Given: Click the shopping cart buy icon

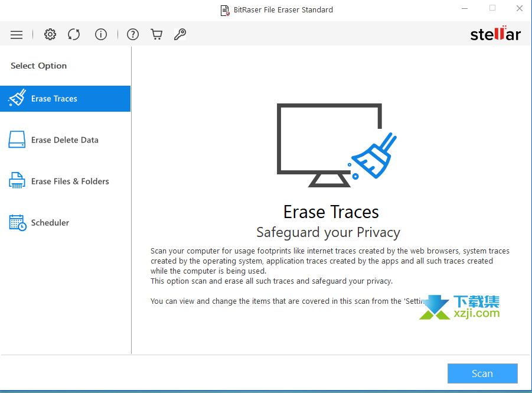Looking at the screenshot, I should (156, 34).
